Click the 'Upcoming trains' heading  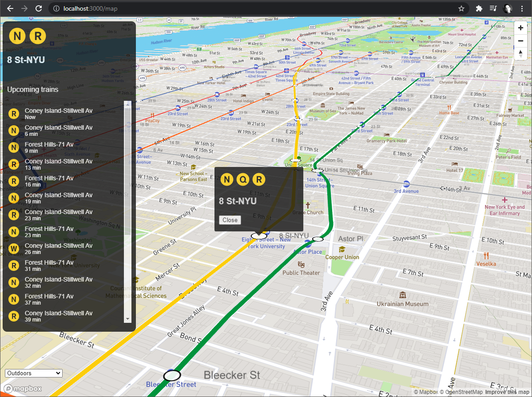tap(32, 90)
